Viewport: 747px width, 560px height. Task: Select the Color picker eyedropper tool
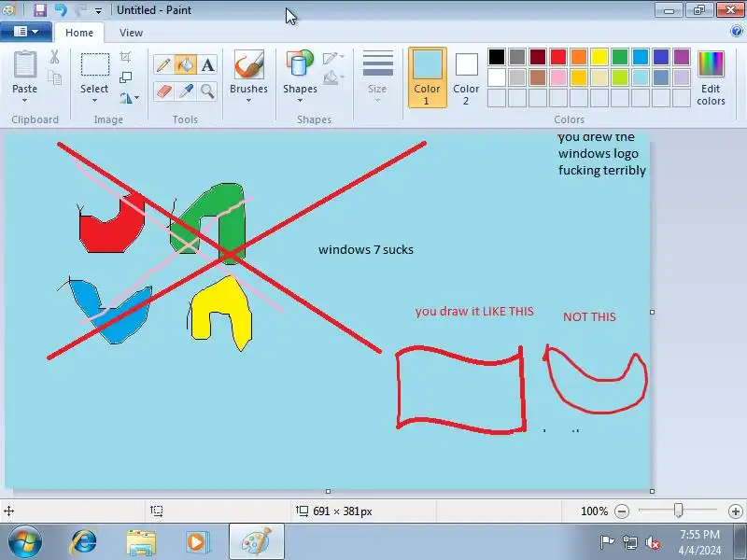(186, 91)
